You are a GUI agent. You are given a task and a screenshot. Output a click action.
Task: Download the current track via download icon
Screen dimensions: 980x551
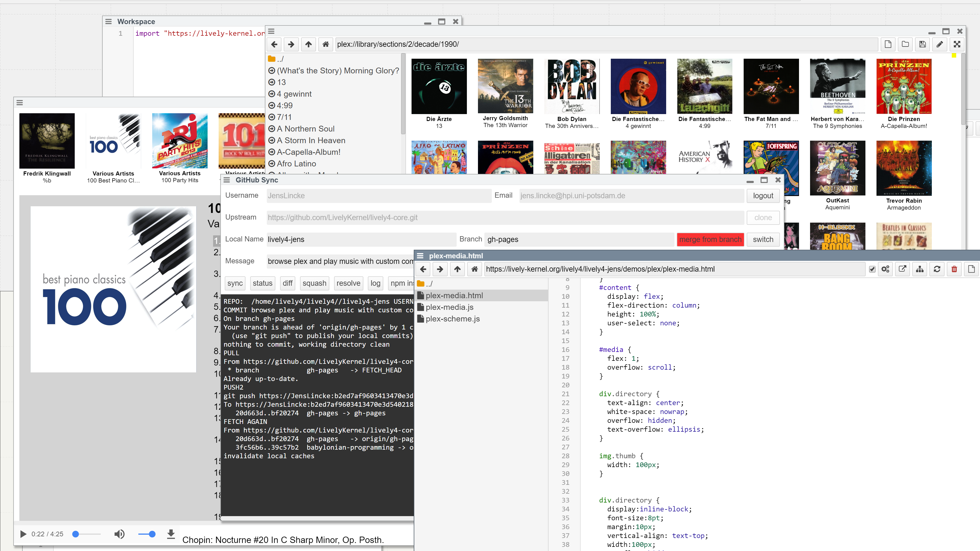pos(171,534)
